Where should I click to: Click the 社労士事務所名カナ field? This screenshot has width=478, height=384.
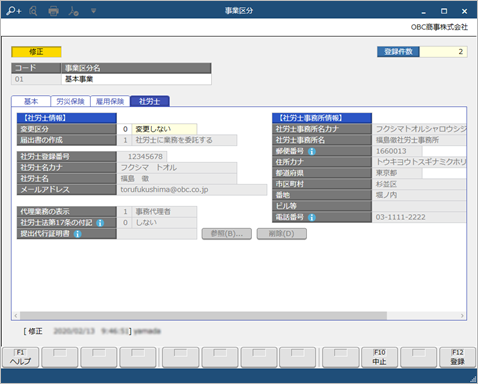click(419, 129)
